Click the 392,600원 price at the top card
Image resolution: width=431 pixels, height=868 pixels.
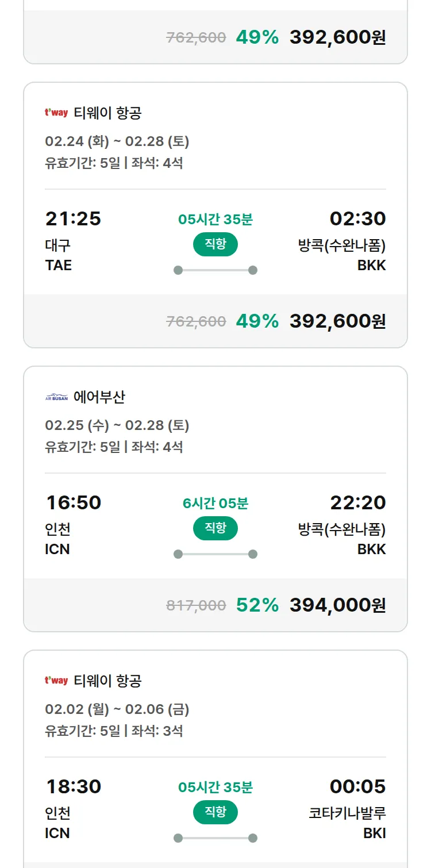pyautogui.click(x=337, y=37)
